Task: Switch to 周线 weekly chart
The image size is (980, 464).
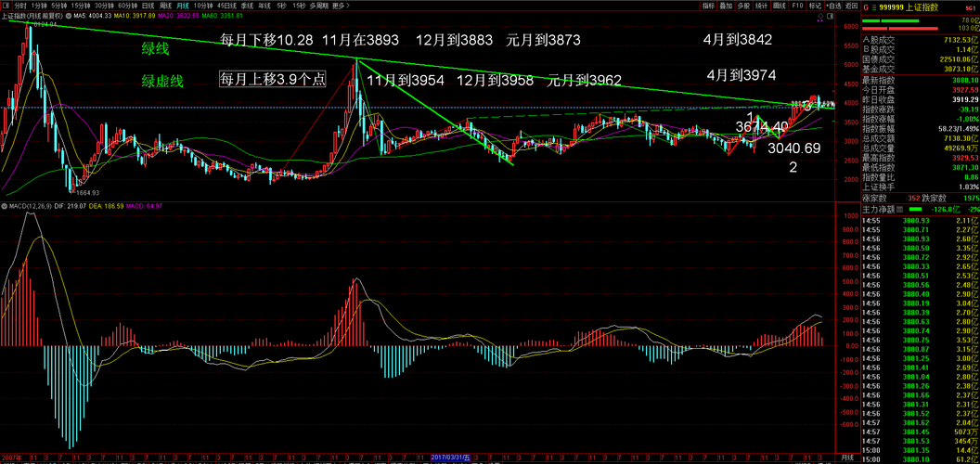Action: click(165, 6)
